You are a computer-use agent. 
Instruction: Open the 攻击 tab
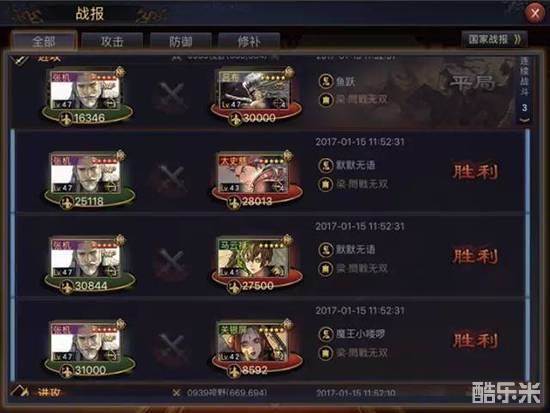click(112, 41)
